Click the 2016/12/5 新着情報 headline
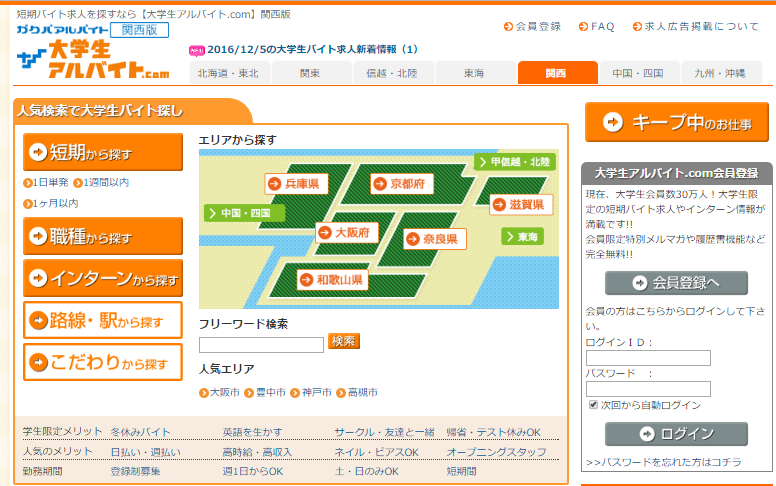776x486 pixels. pos(312,49)
